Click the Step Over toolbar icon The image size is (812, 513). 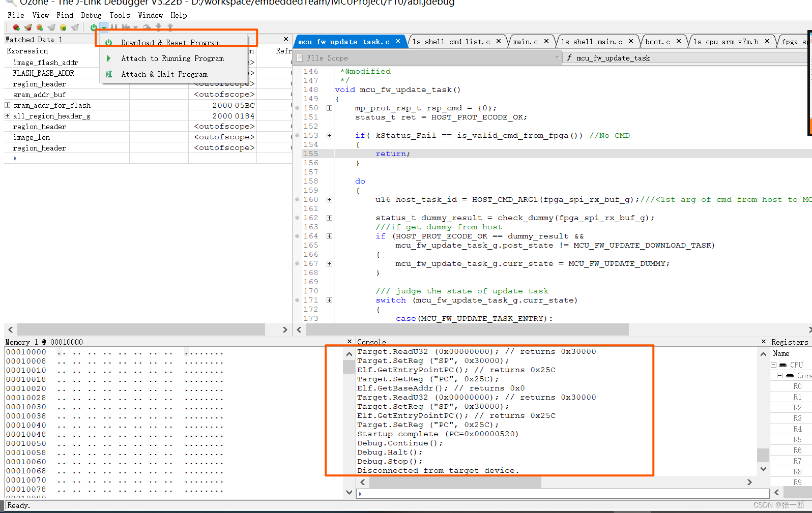point(147,27)
